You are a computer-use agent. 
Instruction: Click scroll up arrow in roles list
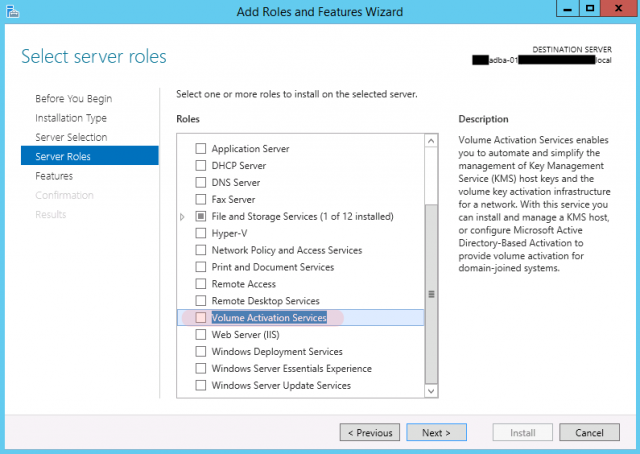(431, 141)
